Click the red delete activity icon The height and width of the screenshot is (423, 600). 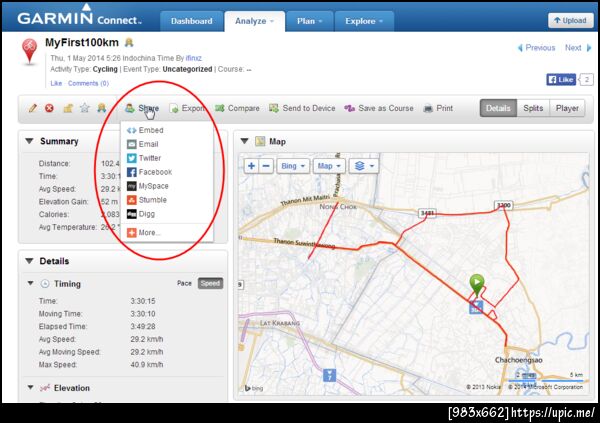pyautogui.click(x=49, y=108)
